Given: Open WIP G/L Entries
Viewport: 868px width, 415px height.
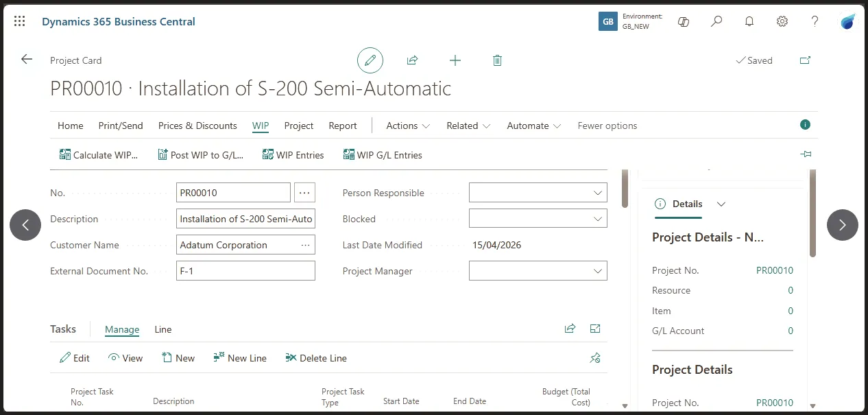Looking at the screenshot, I should point(383,155).
